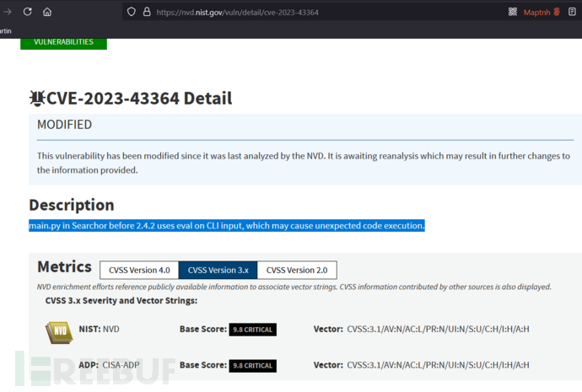Open the green VULNERABILITIES button
This screenshot has height=392, width=582.
[63, 43]
